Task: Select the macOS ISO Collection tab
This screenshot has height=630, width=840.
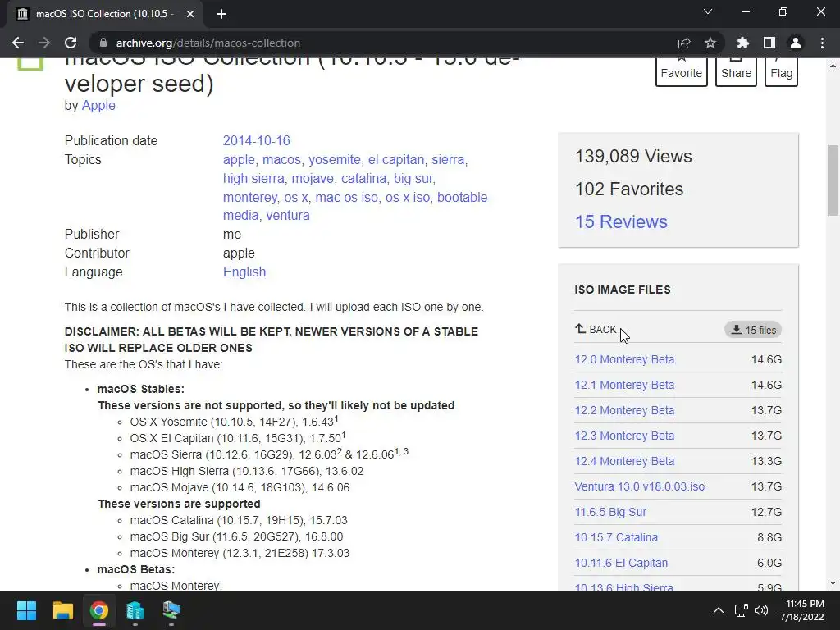Action: [104, 14]
